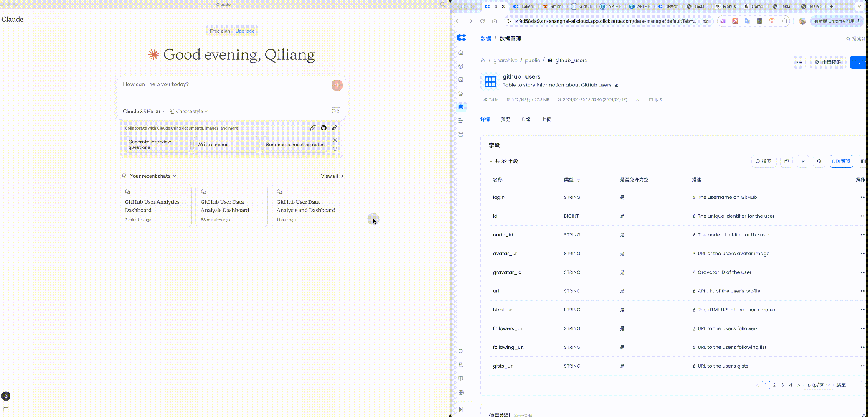The width and height of the screenshot is (868, 417).
Task: Choose Write a memo suggestion
Action: [226, 145]
